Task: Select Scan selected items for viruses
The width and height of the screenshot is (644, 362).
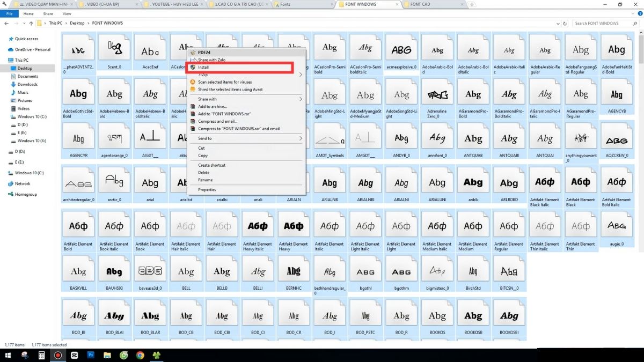Action: tap(246, 82)
